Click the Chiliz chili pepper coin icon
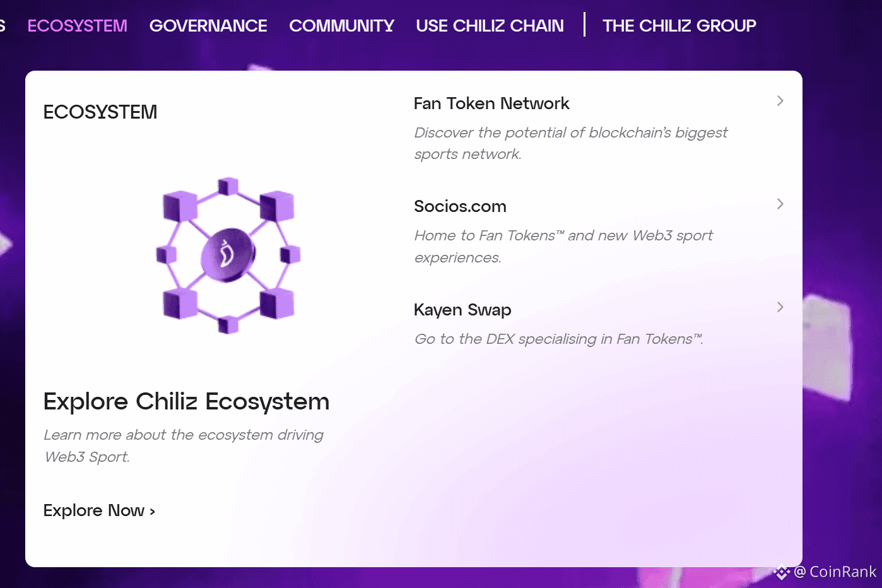Image resolution: width=882 pixels, height=588 pixels. (228, 255)
